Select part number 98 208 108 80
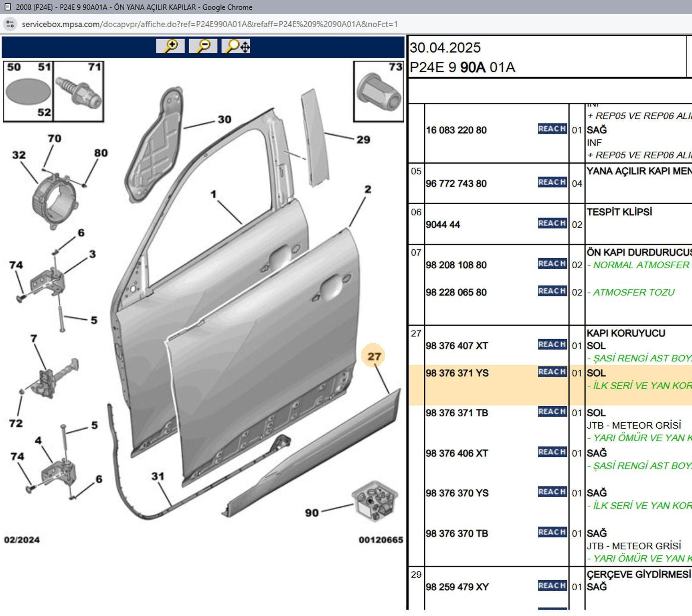This screenshot has width=692, height=616. [x=456, y=265]
